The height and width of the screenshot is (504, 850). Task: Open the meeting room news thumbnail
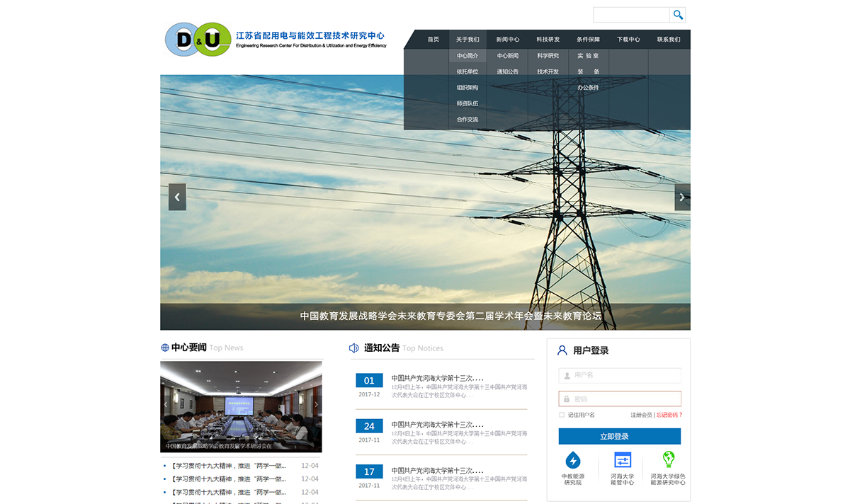click(241, 407)
